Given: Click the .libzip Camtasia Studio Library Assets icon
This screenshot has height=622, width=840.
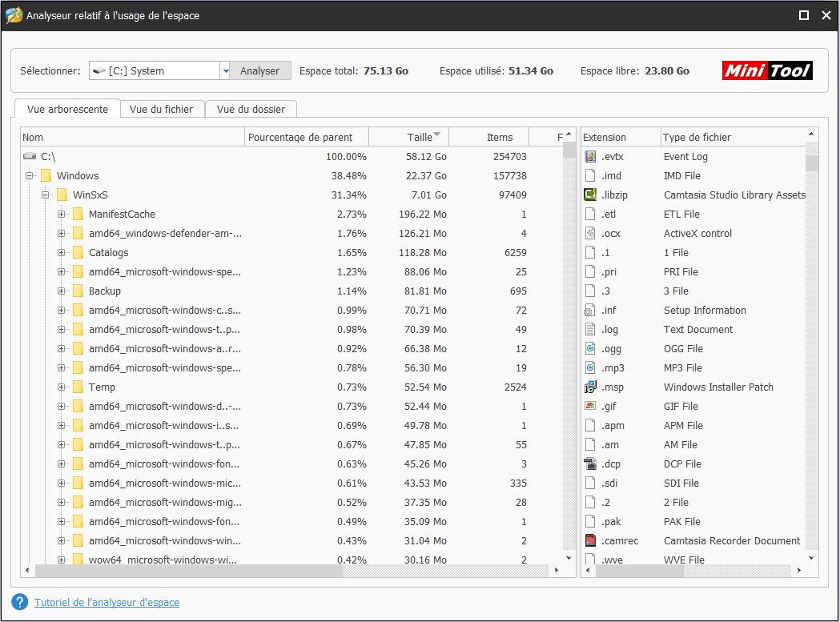Looking at the screenshot, I should [x=591, y=195].
